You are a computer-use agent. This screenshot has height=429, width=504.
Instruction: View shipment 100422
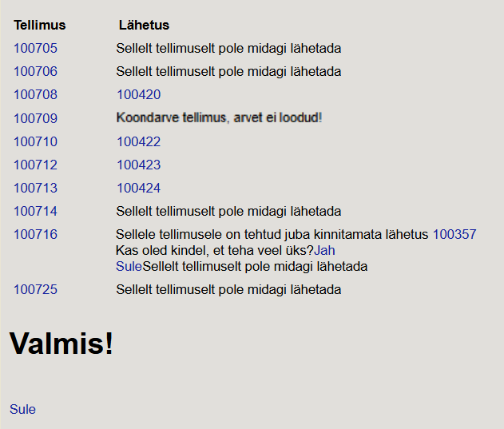(x=138, y=142)
